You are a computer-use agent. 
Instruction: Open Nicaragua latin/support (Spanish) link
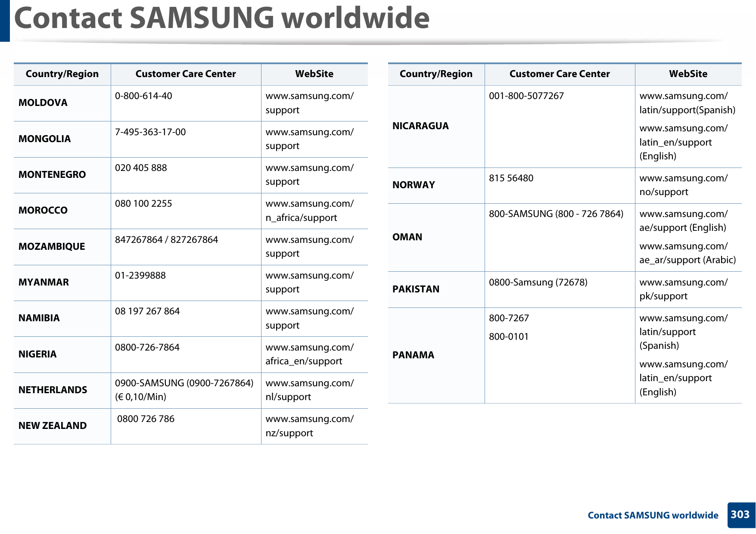coord(687,103)
